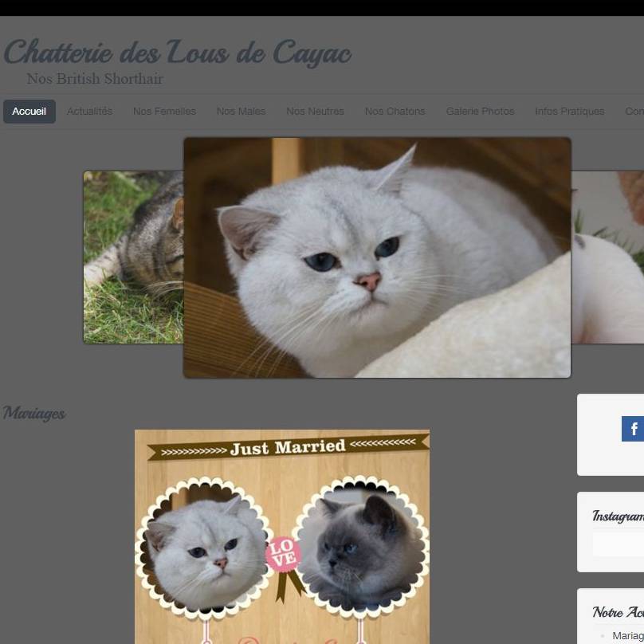
Task: Open the Facebook icon in sidebar
Action: tap(633, 429)
